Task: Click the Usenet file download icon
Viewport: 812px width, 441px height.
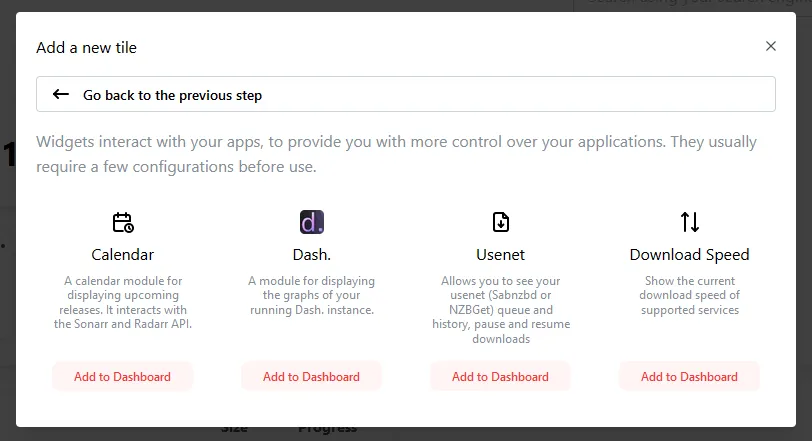Action: tap(500, 222)
